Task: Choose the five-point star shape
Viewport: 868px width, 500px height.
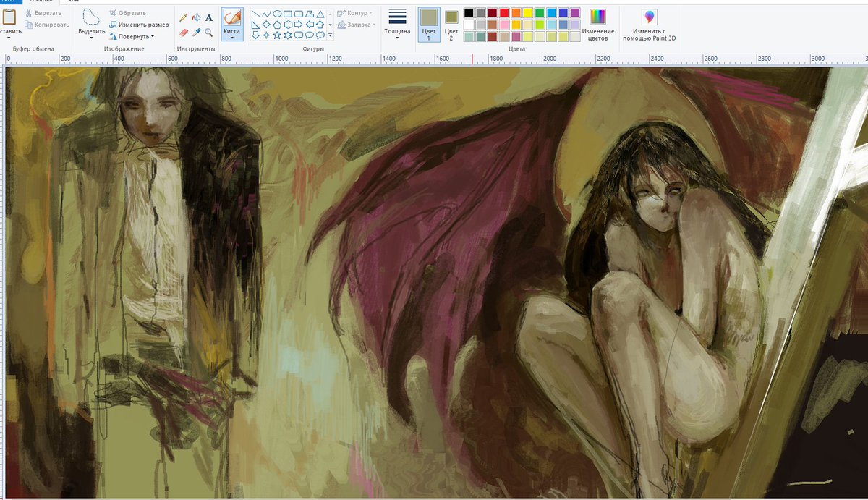Action: point(277,35)
